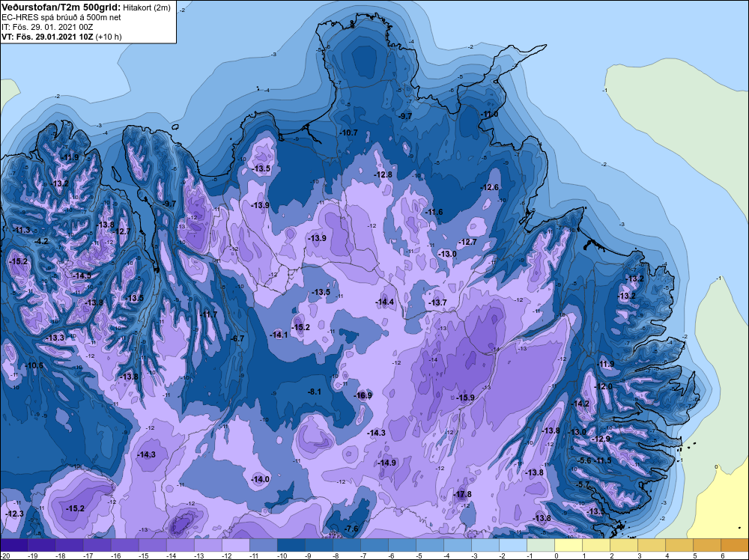
Task: Click the legend swatch labeled -14
Action: click(x=180, y=545)
